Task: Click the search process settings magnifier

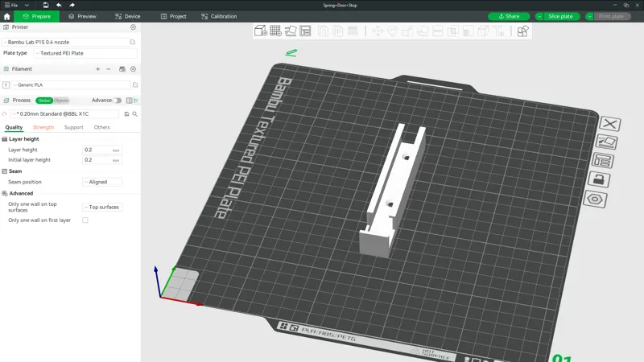Action: (x=134, y=114)
